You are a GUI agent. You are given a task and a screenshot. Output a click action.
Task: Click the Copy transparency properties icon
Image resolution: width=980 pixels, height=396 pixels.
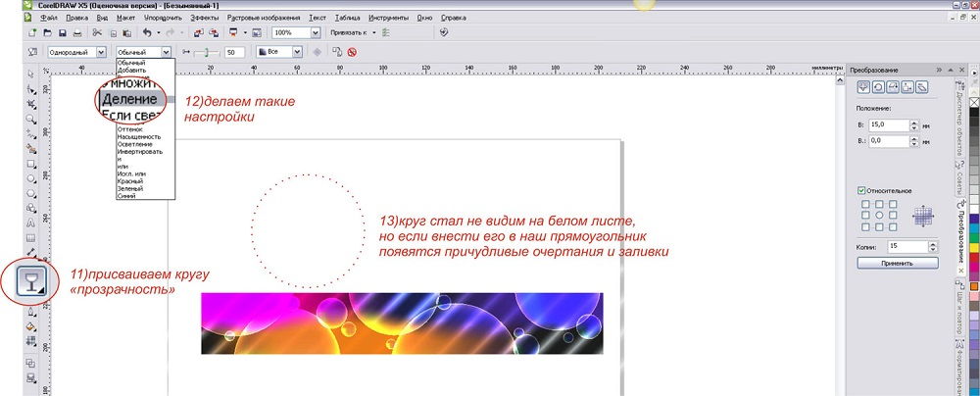click(337, 53)
